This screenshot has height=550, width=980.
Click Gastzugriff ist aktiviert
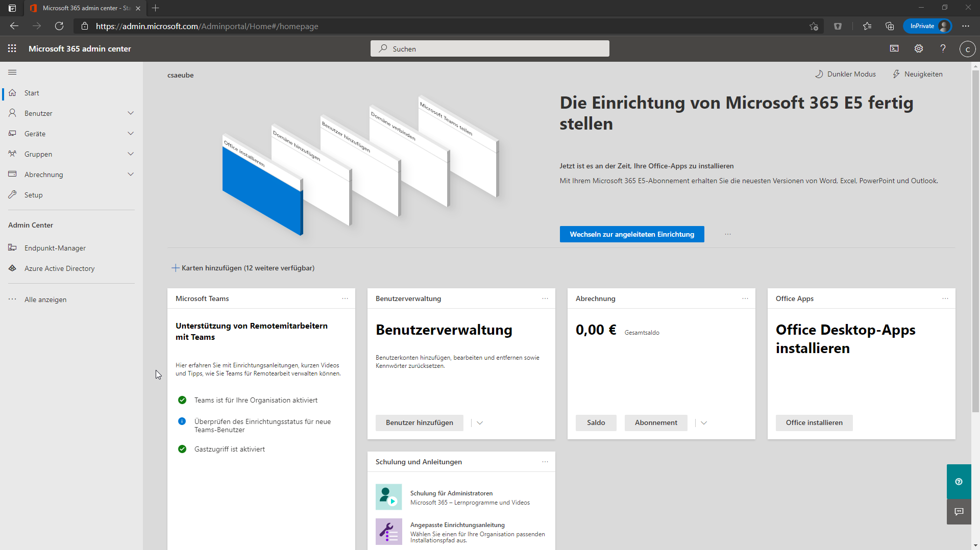pos(230,449)
